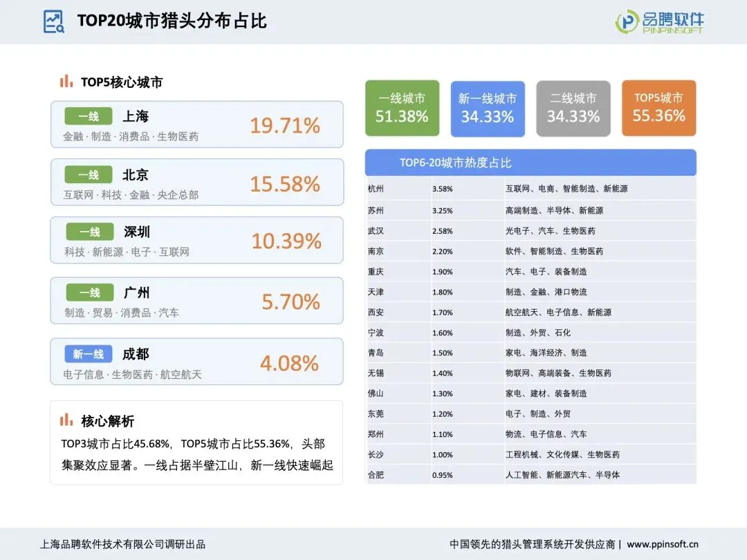Click bar chart icon next to TOP5核心城市
The height and width of the screenshot is (560, 747).
66,82
